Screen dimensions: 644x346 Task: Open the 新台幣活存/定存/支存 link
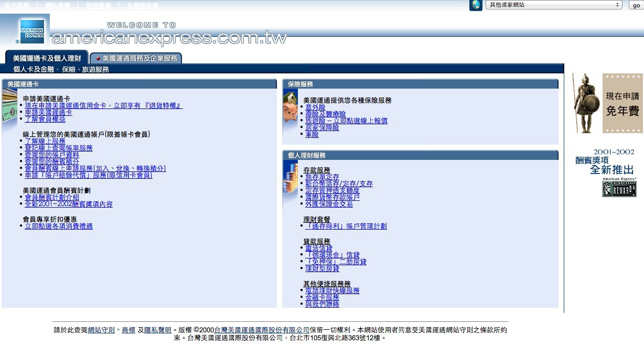pyautogui.click(x=339, y=184)
